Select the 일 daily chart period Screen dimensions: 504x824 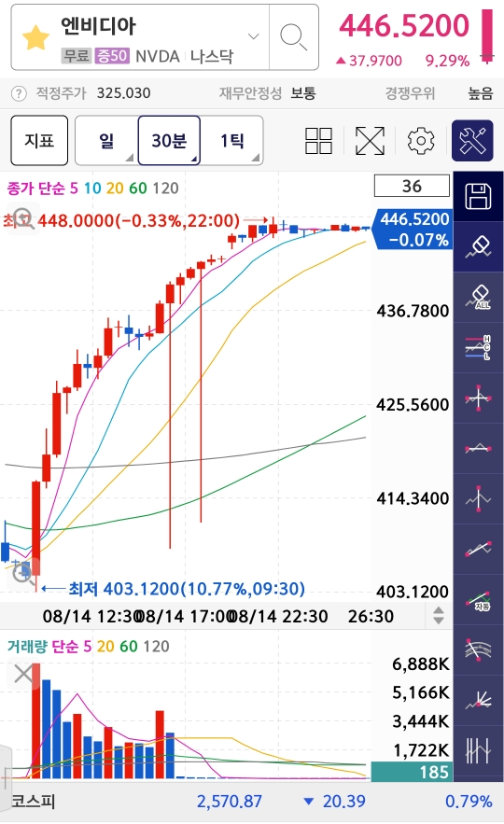click(x=106, y=140)
